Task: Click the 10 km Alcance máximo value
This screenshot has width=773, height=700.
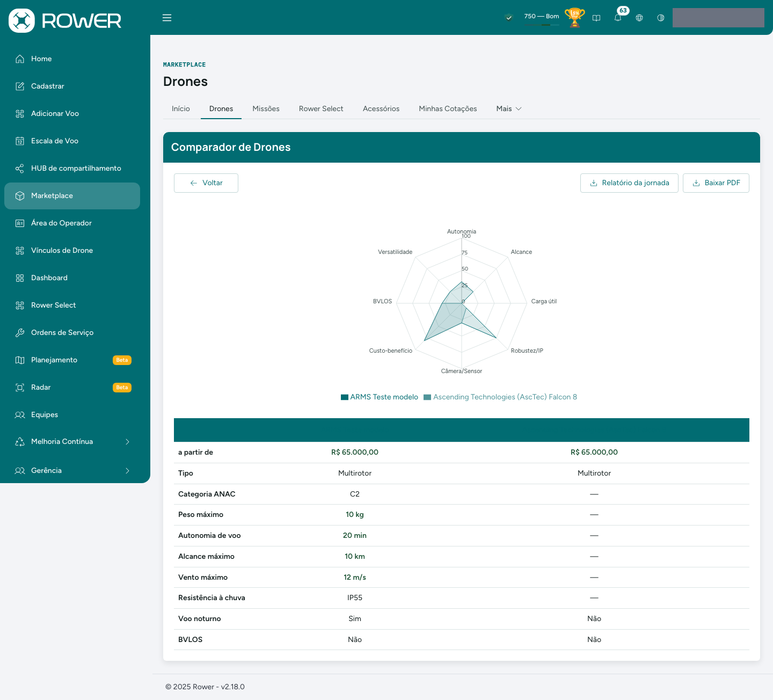Action: point(355,557)
